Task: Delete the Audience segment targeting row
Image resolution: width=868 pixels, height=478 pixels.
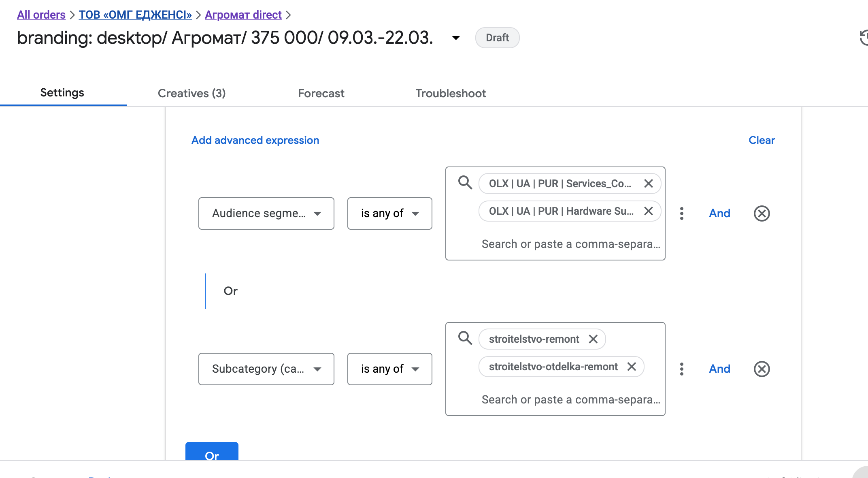Action: click(x=762, y=213)
